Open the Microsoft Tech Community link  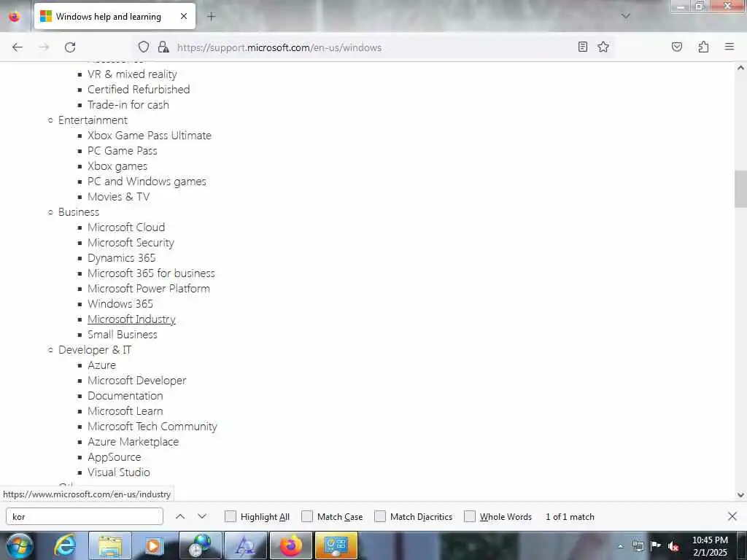tap(152, 427)
